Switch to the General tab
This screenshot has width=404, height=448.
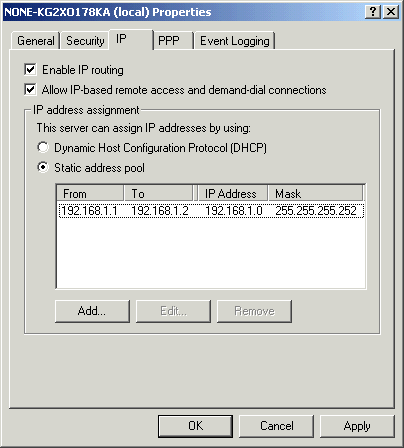tap(35, 41)
